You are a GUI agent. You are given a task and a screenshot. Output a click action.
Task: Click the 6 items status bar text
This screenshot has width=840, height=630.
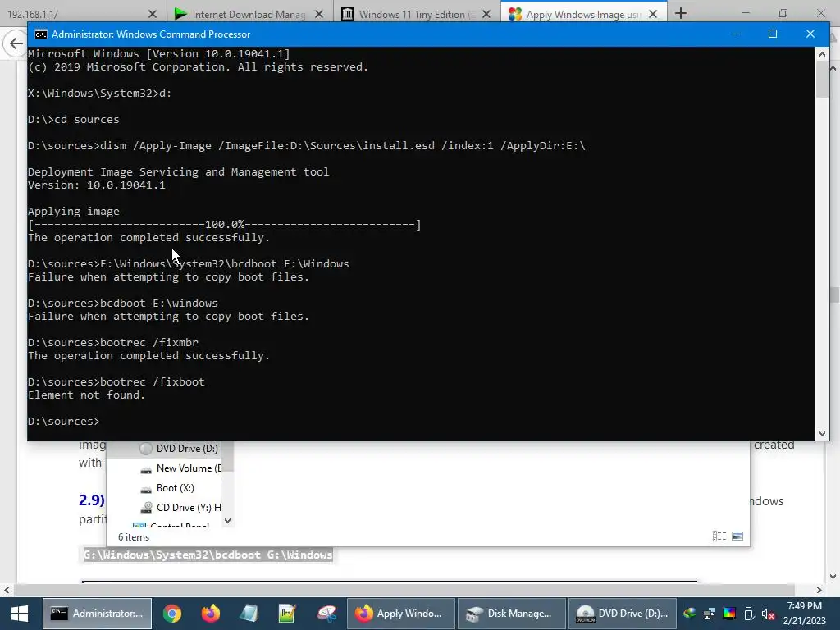pos(134,537)
